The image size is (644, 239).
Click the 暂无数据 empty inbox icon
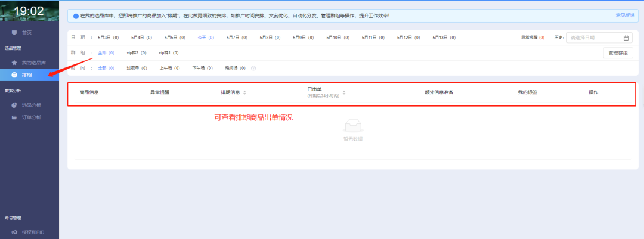click(353, 126)
